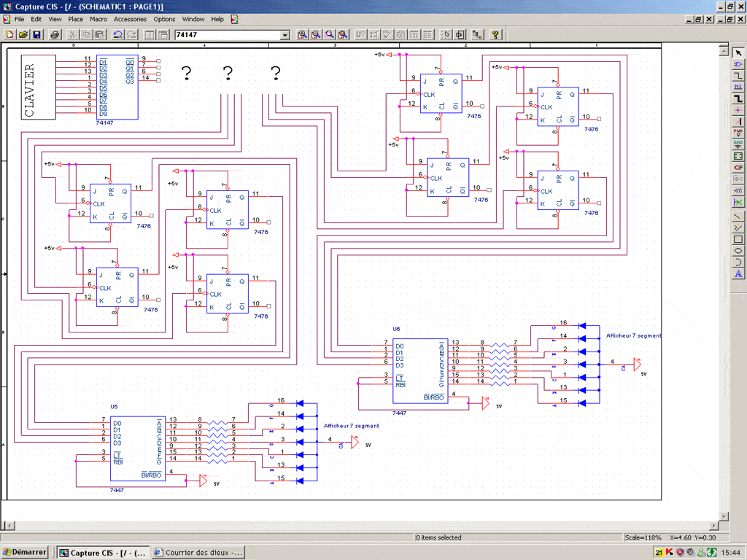This screenshot has width=747, height=560.
Task: Select the Place Wire tool
Action: 738,76
